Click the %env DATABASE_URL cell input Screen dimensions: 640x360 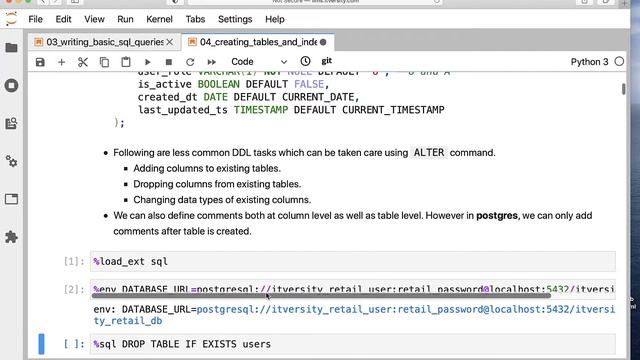[353, 288]
